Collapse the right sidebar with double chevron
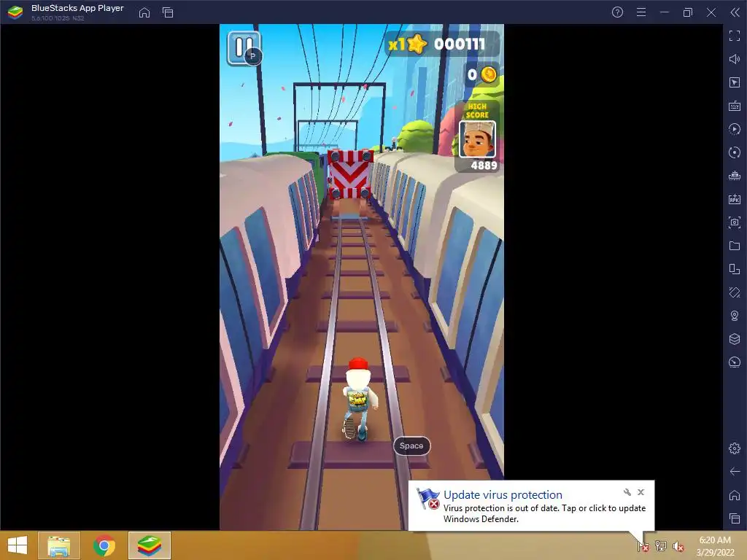The image size is (747, 560). (735, 12)
